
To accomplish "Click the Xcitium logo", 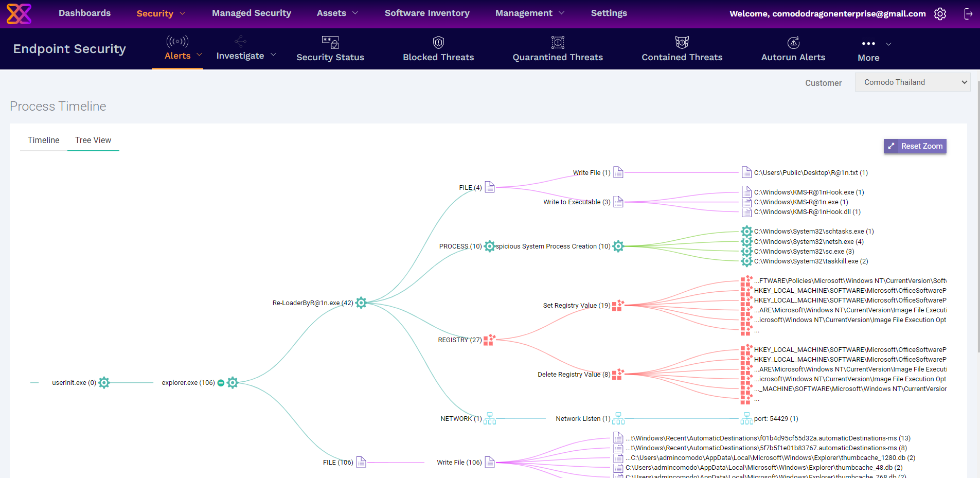I will 19,13.
